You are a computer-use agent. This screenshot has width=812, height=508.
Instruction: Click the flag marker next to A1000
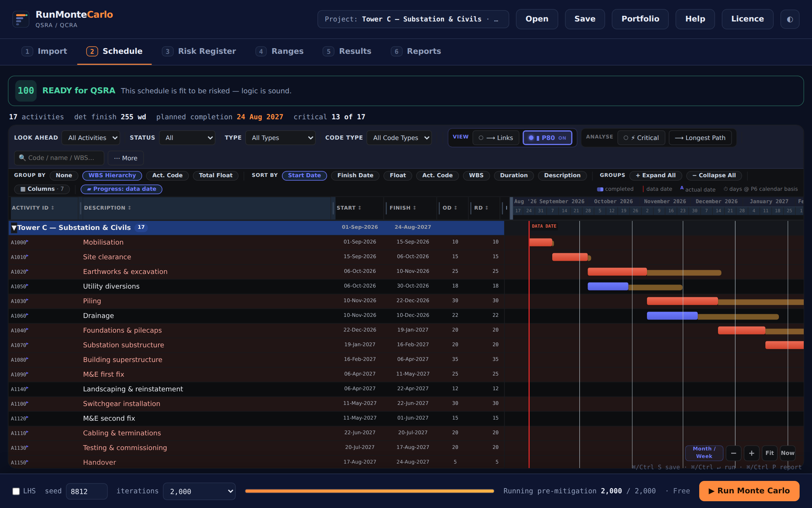click(x=27, y=241)
